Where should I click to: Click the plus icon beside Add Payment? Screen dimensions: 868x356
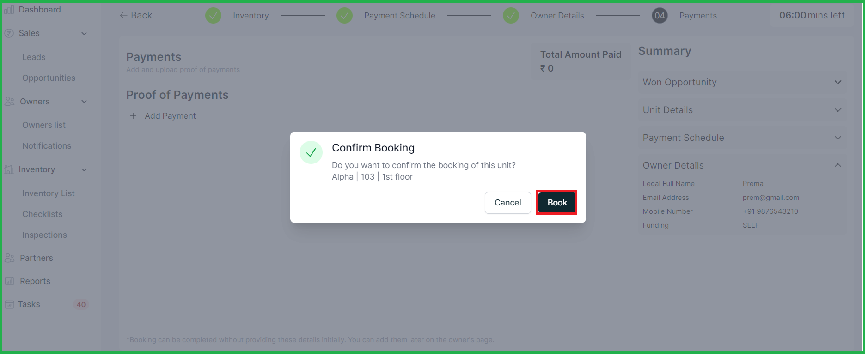click(x=133, y=116)
